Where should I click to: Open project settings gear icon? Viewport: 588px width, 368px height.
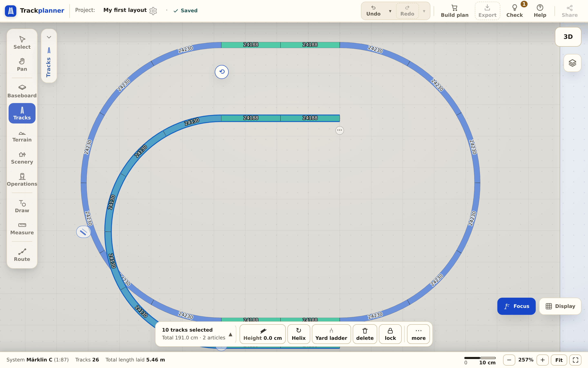click(153, 11)
